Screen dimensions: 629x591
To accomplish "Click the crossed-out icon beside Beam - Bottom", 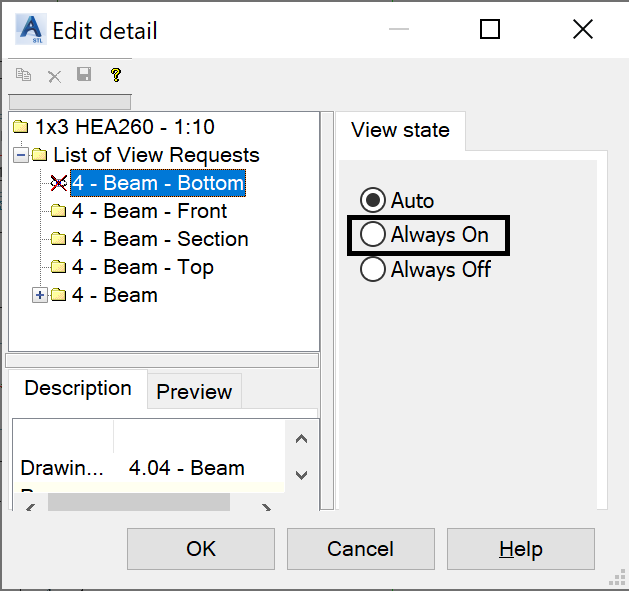I will (59, 183).
